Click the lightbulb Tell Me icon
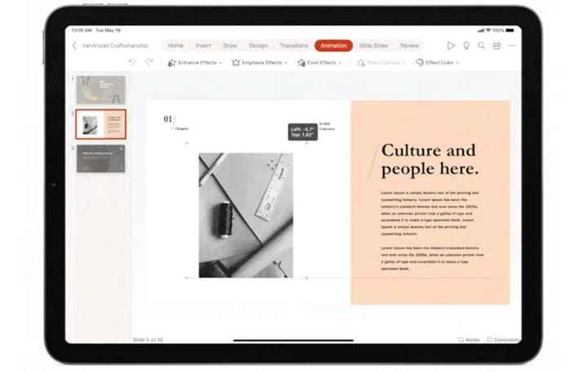The height and width of the screenshot is (372, 588). click(x=466, y=46)
